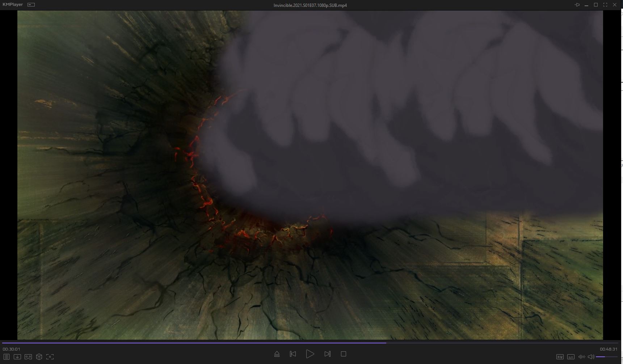623x364 pixels.
Task: Stop video playback
Action: click(344, 354)
